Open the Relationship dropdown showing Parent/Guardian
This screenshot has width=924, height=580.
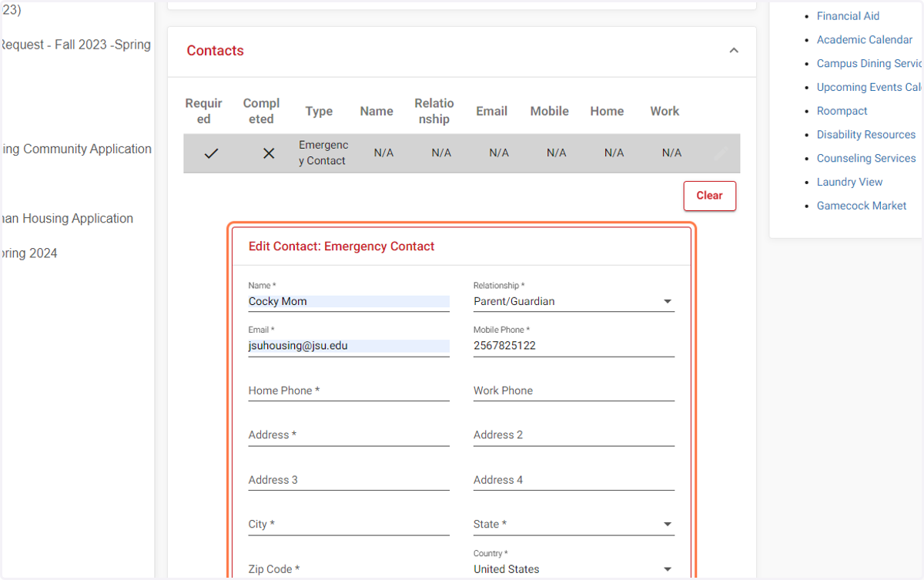coord(574,302)
